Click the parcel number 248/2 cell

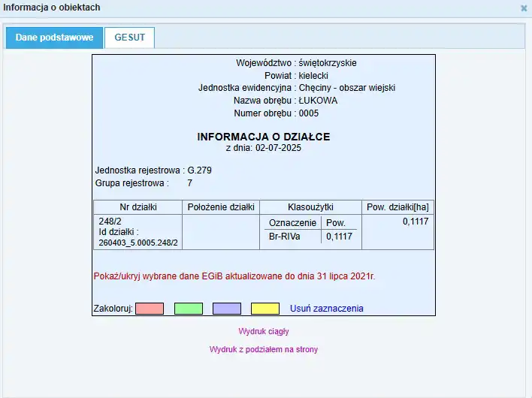pyautogui.click(x=110, y=222)
